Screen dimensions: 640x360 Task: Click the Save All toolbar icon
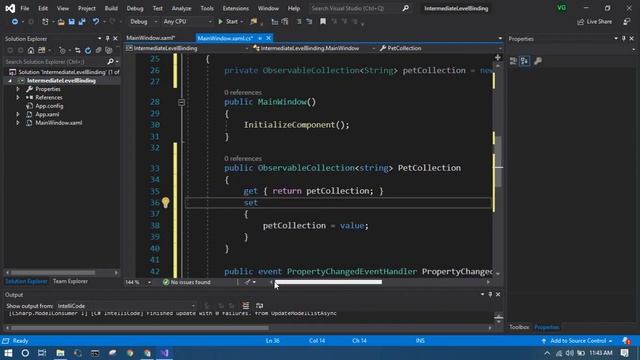coord(82,22)
